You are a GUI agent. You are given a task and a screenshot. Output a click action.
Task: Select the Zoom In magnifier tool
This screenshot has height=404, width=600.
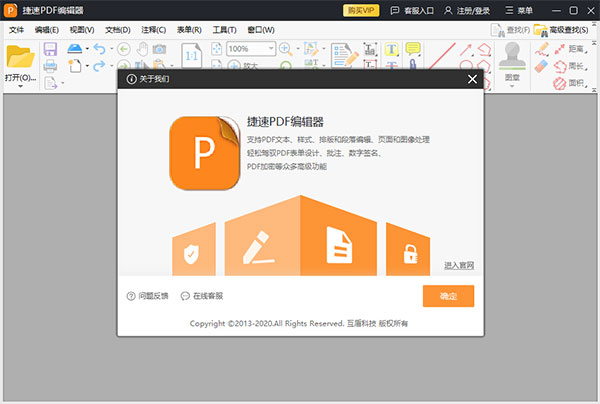tap(285, 49)
